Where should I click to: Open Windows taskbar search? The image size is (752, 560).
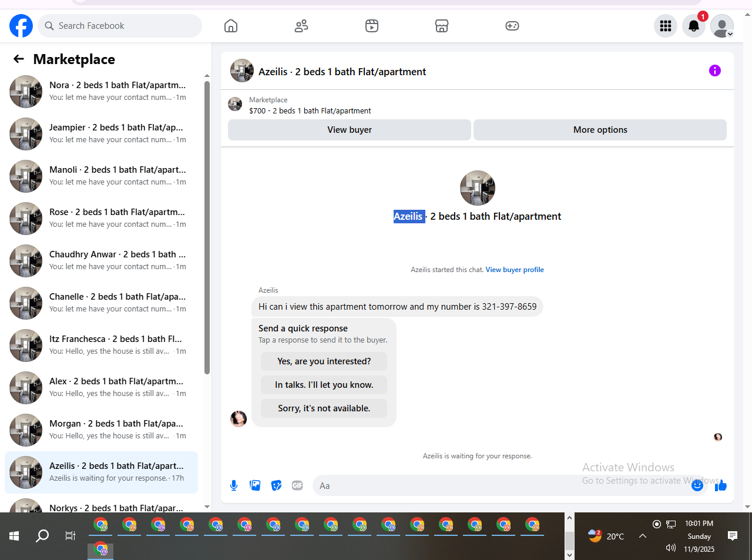[42, 536]
